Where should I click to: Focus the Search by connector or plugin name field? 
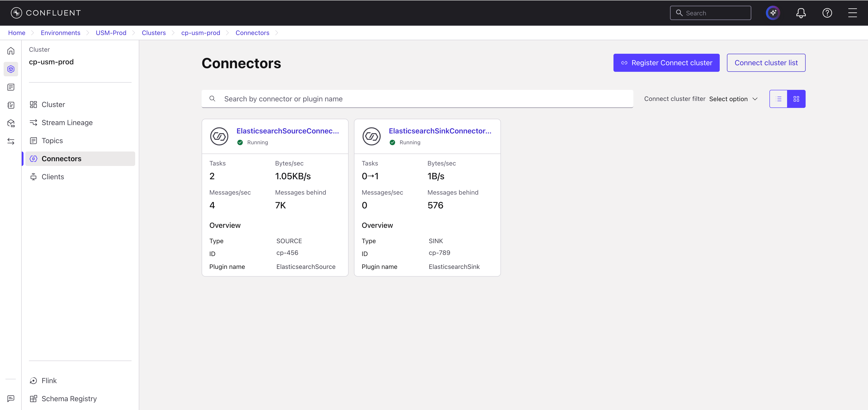(417, 99)
